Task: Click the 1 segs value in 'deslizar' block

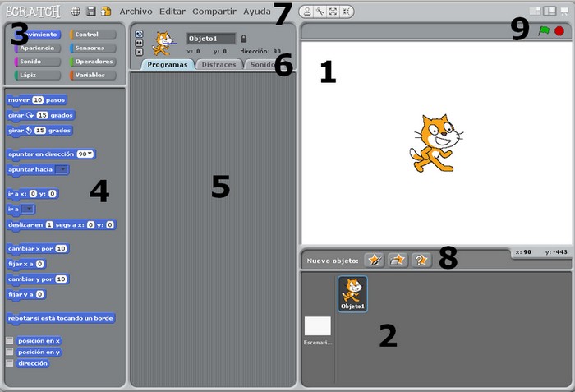Action: 49,224
